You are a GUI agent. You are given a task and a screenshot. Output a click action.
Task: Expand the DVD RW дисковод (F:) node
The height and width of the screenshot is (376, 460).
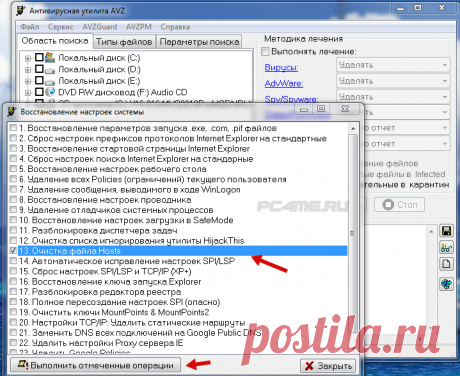coord(28,92)
